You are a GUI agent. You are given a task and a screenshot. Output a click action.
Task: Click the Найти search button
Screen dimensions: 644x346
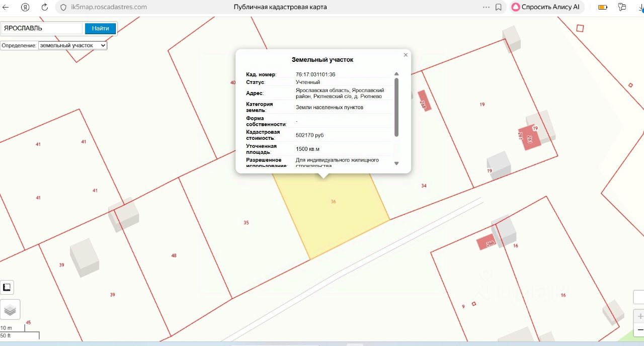101,28
